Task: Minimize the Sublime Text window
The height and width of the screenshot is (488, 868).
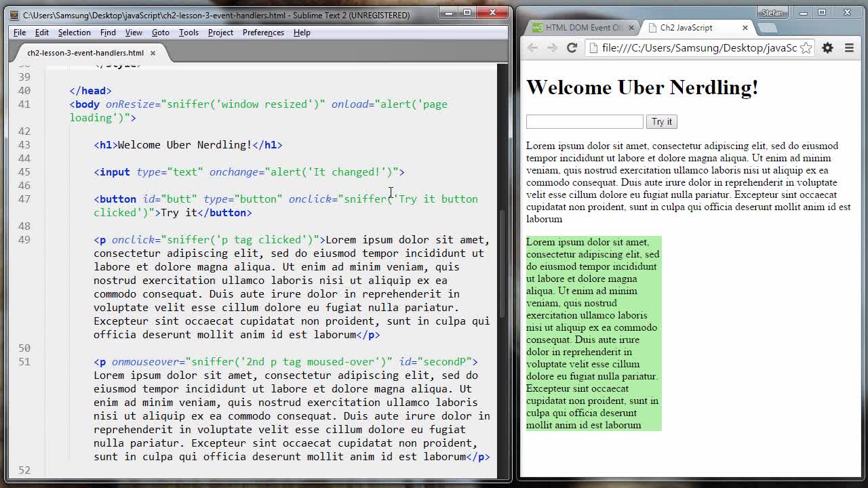Action: pyautogui.click(x=448, y=12)
